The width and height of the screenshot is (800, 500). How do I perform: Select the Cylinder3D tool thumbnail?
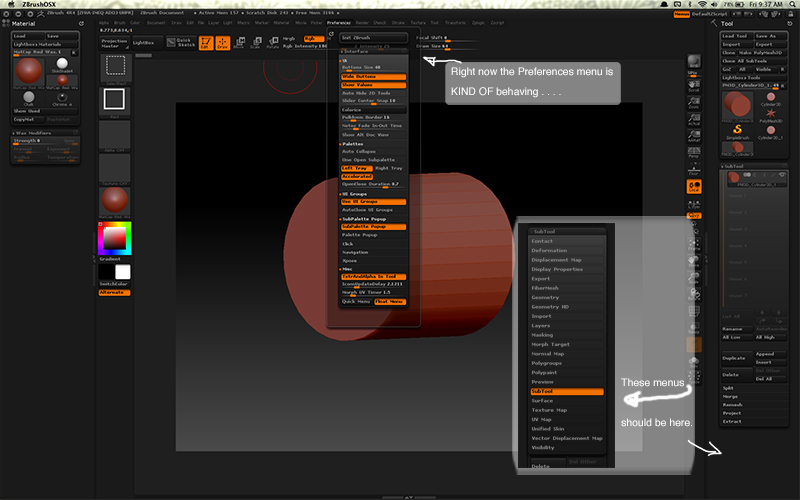tap(770, 98)
